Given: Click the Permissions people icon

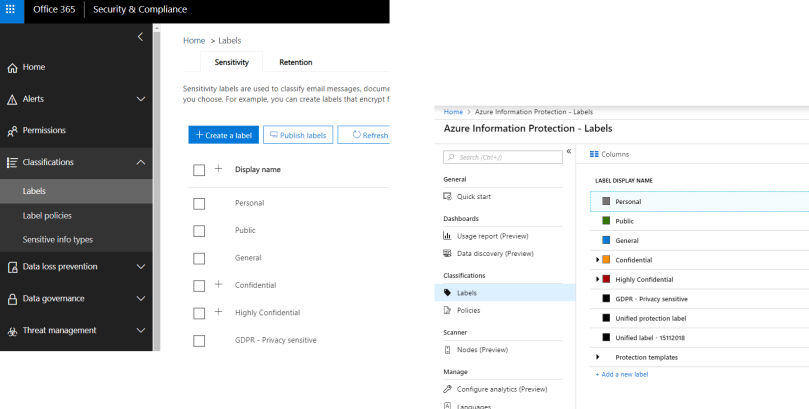Looking at the screenshot, I should 12,131.
